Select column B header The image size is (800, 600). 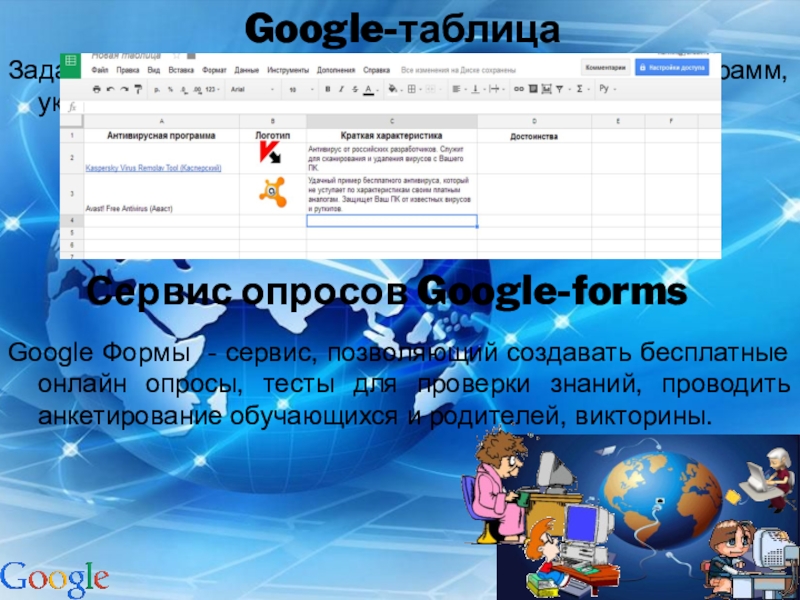tap(273, 121)
